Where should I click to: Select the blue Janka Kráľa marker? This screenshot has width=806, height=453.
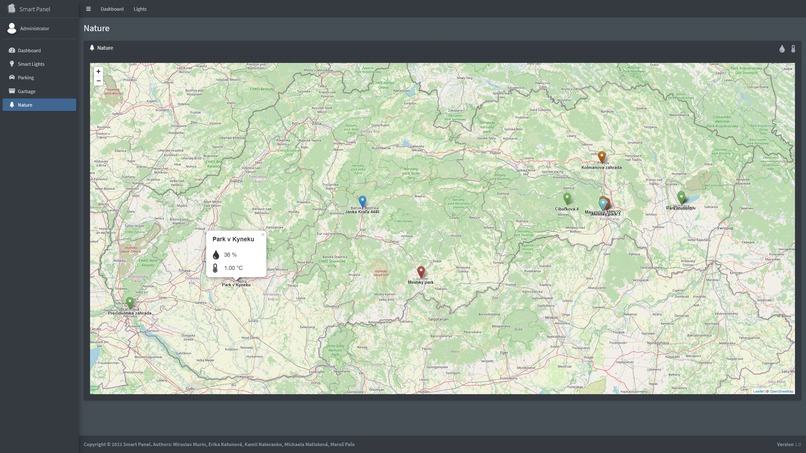[x=362, y=201]
